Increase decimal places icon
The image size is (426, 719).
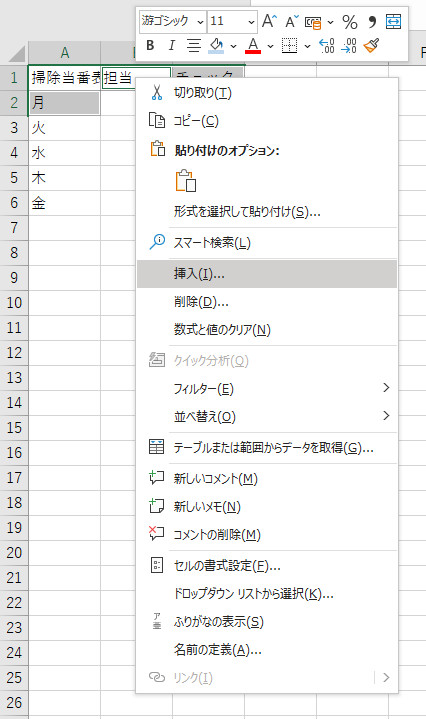[x=326, y=45]
